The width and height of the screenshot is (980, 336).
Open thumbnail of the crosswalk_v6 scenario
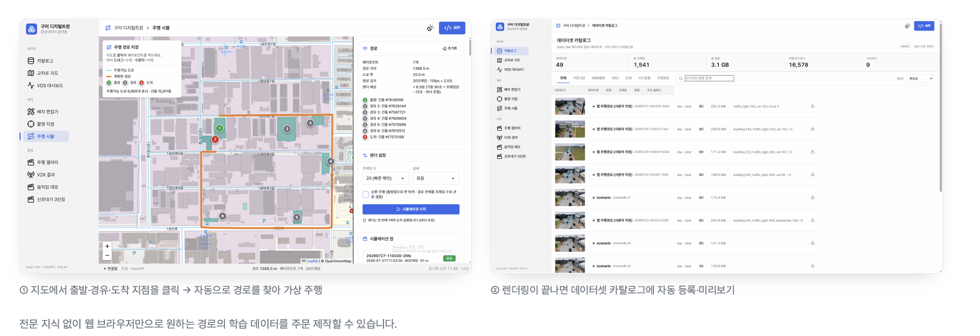[570, 243]
